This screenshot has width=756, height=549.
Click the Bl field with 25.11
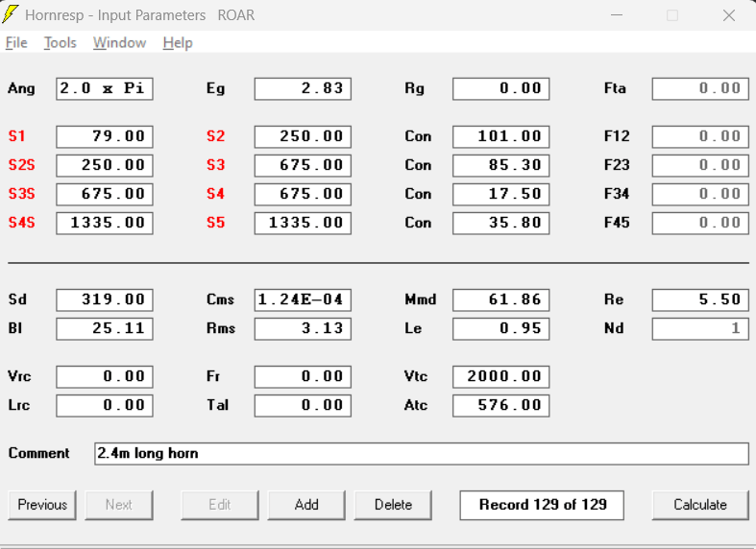point(105,329)
